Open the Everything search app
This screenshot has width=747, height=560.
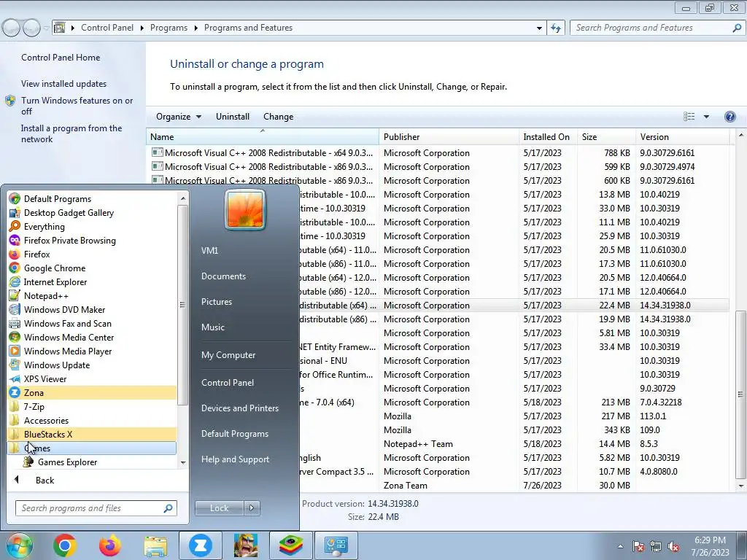click(44, 227)
